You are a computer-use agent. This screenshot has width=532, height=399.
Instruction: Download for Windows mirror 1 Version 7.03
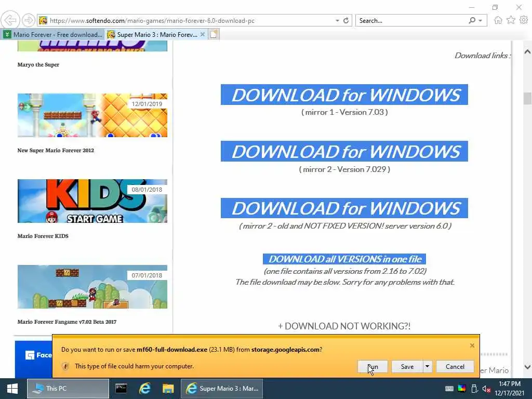coord(344,95)
